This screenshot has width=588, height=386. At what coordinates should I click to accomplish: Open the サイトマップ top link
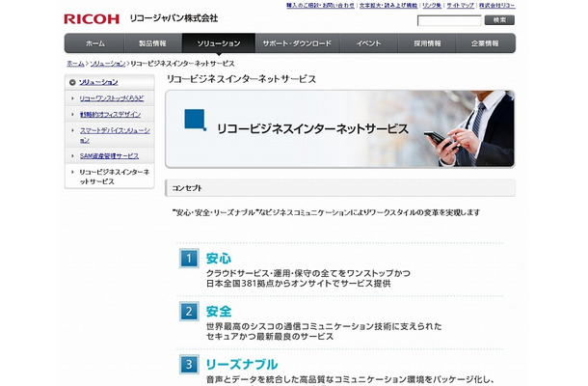pos(460,5)
